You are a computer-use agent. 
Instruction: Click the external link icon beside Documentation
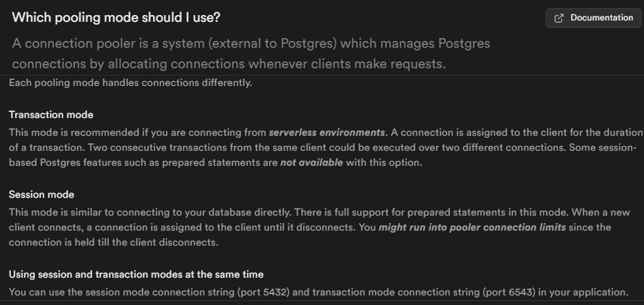(559, 18)
